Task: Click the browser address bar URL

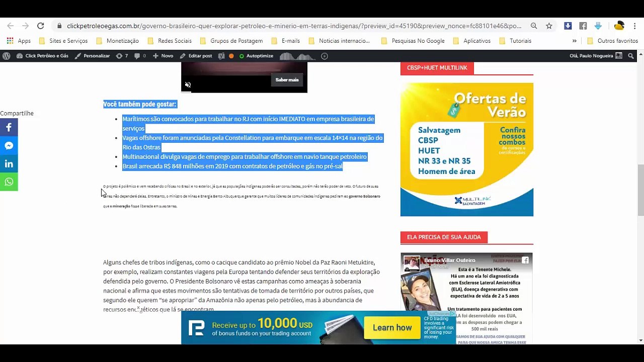Action: coord(294,26)
